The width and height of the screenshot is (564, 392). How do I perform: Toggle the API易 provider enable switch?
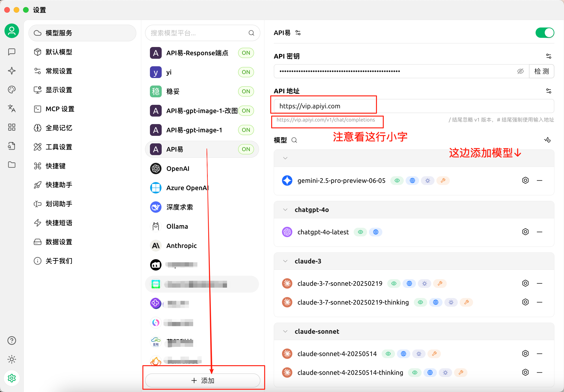(544, 33)
